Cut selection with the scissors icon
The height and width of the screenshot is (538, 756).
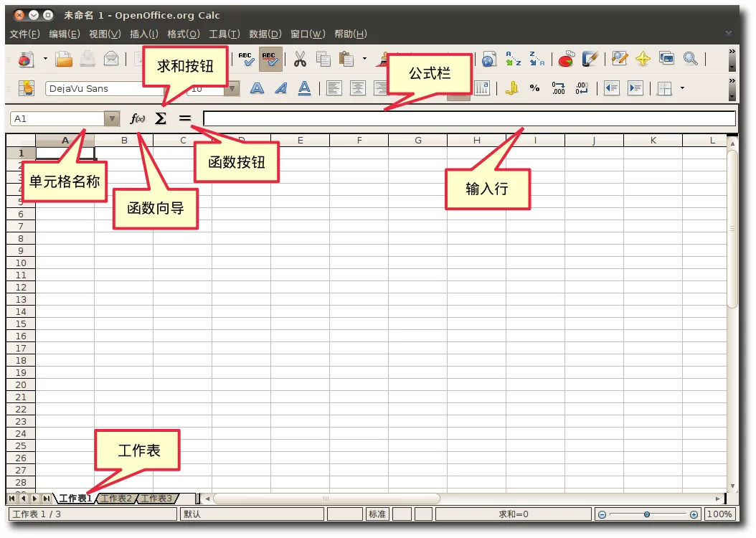[x=300, y=60]
